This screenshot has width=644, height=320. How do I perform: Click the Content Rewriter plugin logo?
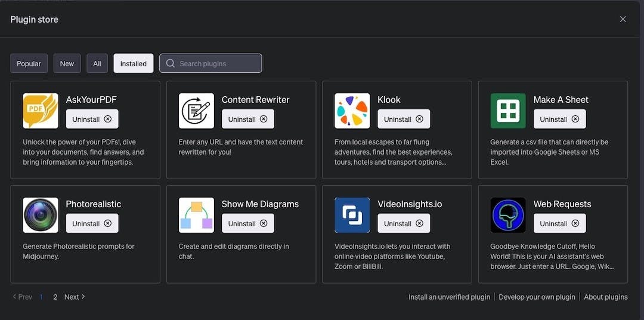coord(196,110)
